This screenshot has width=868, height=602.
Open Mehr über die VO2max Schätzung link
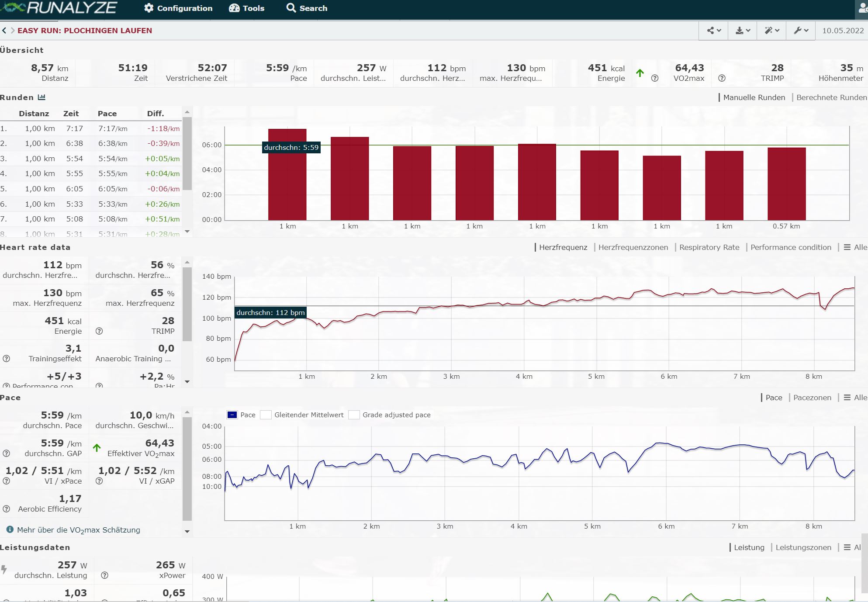tap(79, 530)
